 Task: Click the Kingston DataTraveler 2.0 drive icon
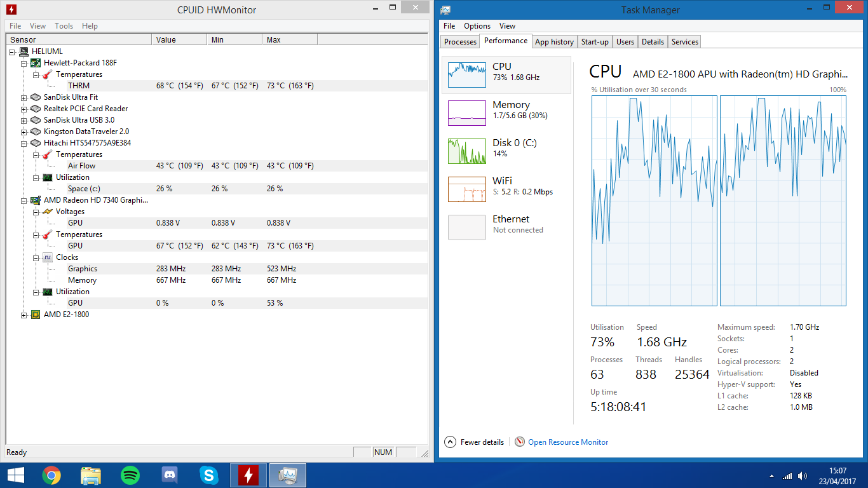[36, 132]
